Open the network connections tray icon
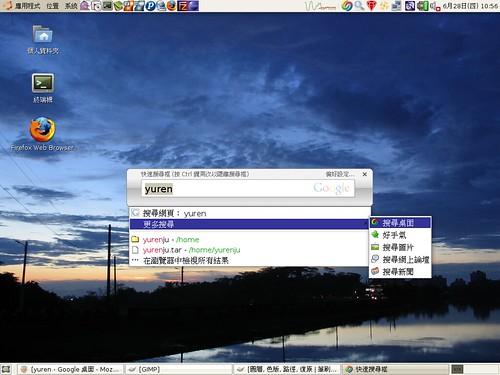 pyautogui.click(x=397, y=6)
